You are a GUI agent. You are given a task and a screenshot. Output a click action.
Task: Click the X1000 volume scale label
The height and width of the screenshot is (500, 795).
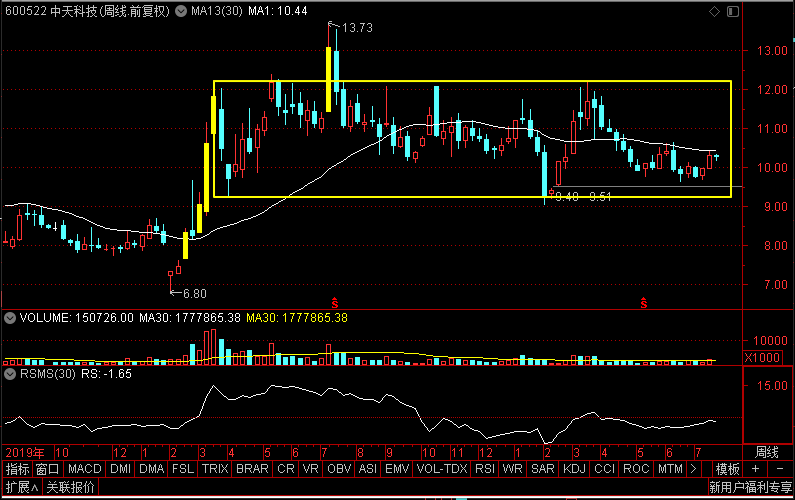pyautogui.click(x=762, y=358)
